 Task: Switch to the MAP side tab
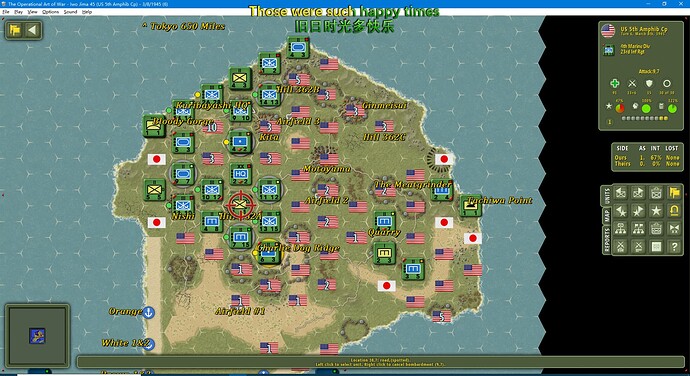click(x=607, y=215)
